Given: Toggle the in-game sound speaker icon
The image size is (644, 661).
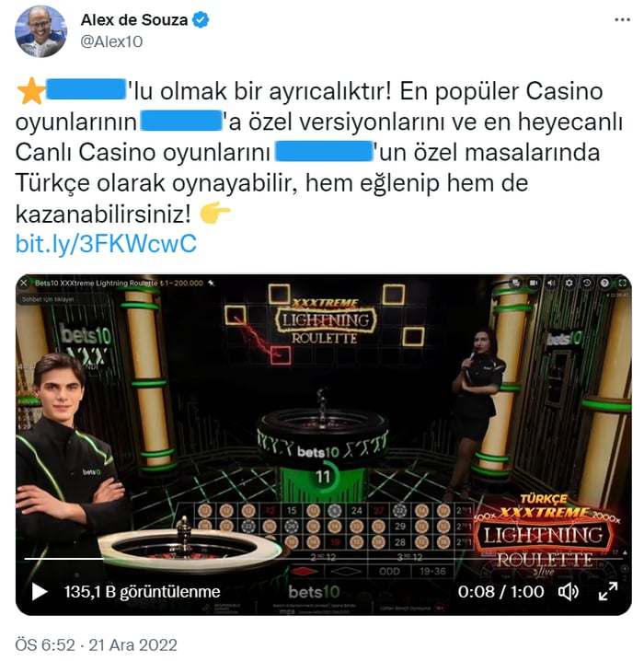Looking at the screenshot, I should click(x=551, y=283).
